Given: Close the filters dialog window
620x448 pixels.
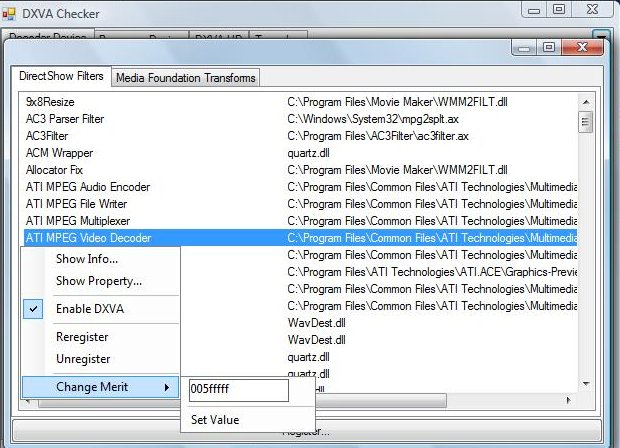Looking at the screenshot, I should 582,47.
